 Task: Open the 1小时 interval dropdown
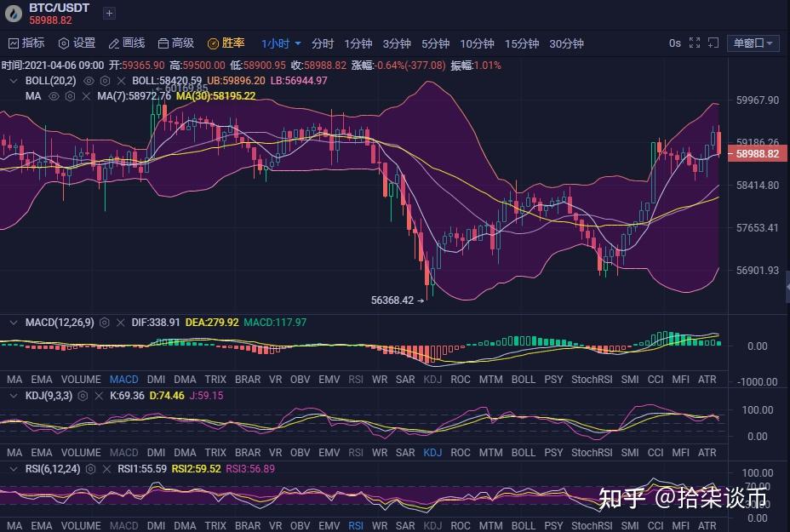click(278, 43)
